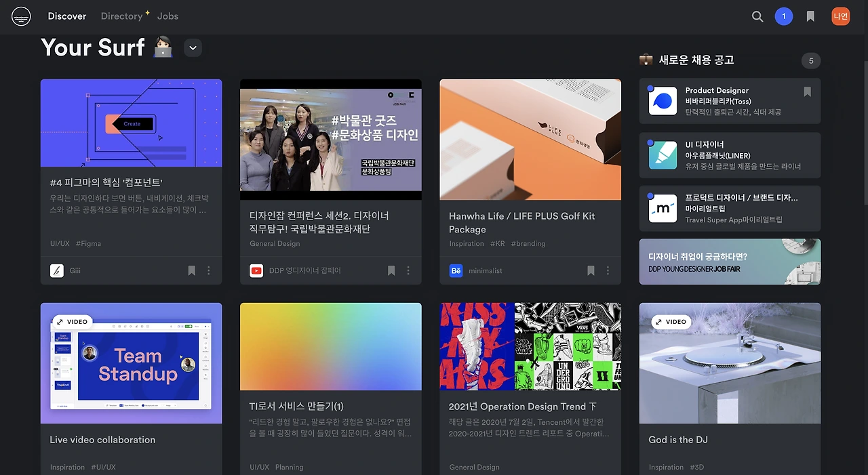Select the #3D tag

pos(697,468)
